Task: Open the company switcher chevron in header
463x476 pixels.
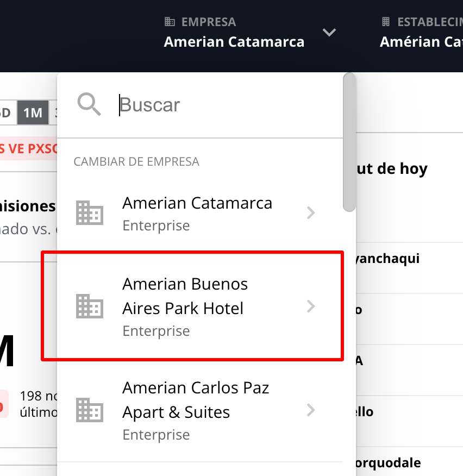Action: pyautogui.click(x=329, y=33)
